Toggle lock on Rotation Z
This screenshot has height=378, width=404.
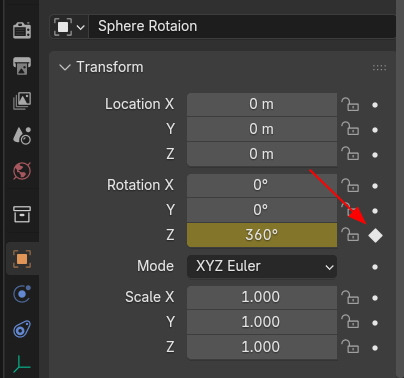click(350, 235)
